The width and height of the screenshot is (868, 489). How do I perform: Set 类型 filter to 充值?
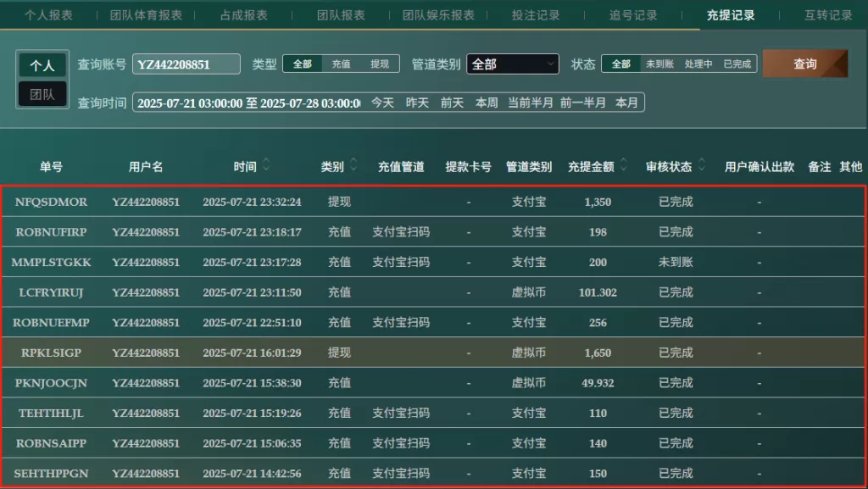tap(341, 64)
